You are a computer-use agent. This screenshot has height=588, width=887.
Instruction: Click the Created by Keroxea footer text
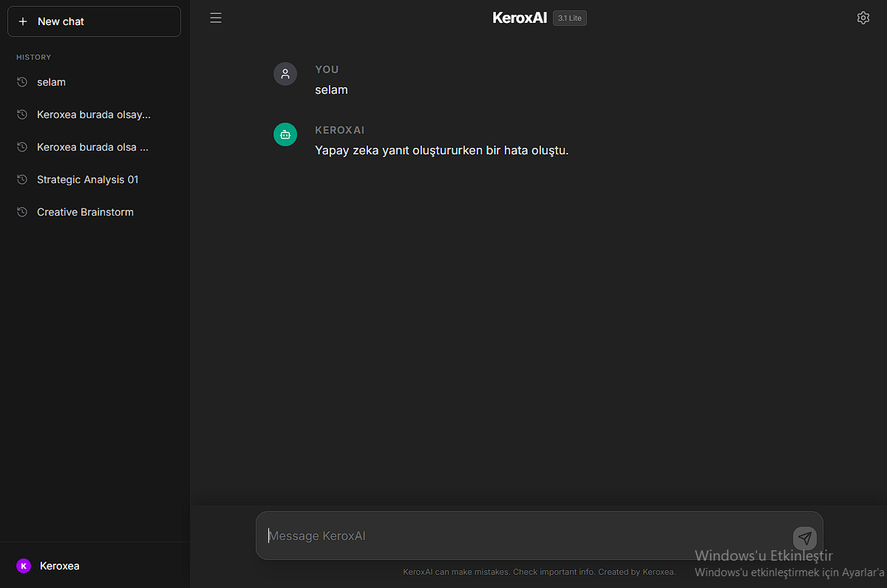pyautogui.click(x=637, y=572)
